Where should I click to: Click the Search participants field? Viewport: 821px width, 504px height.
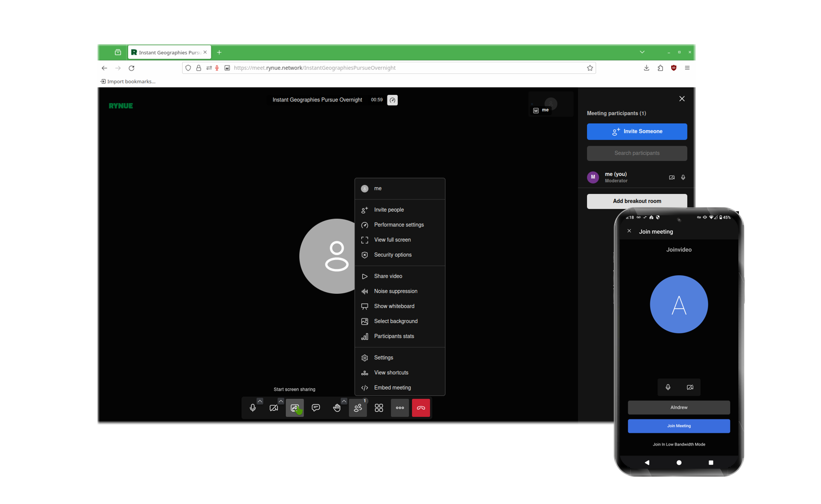637,153
